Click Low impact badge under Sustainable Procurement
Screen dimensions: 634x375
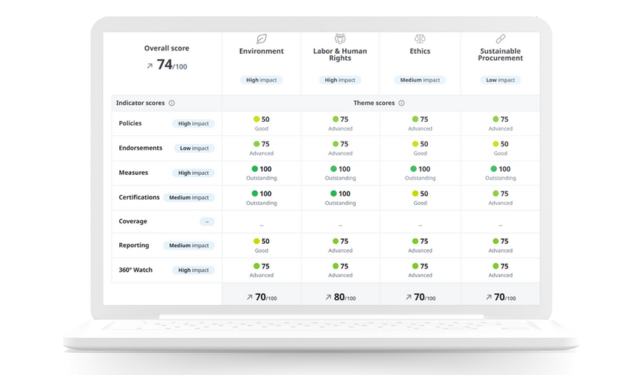pos(501,80)
